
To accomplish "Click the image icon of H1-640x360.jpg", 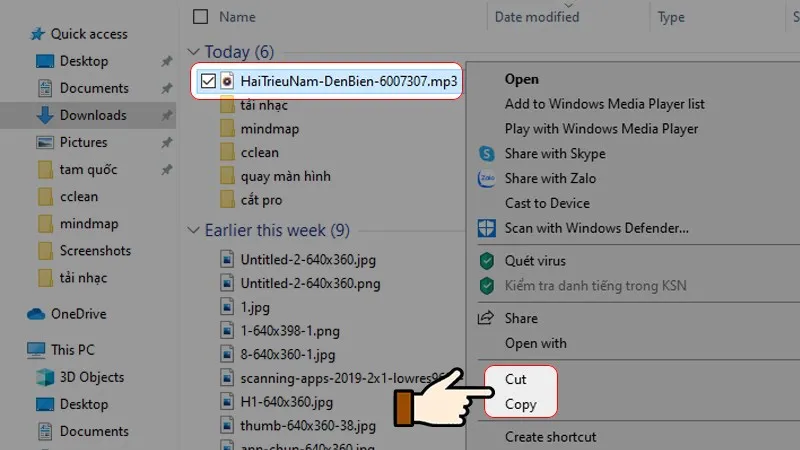I will (x=227, y=402).
